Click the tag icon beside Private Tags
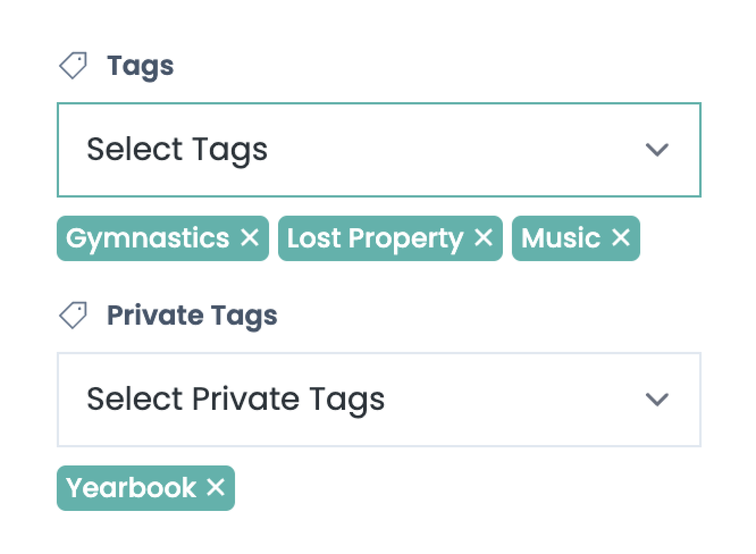The height and width of the screenshot is (554, 756). (73, 315)
